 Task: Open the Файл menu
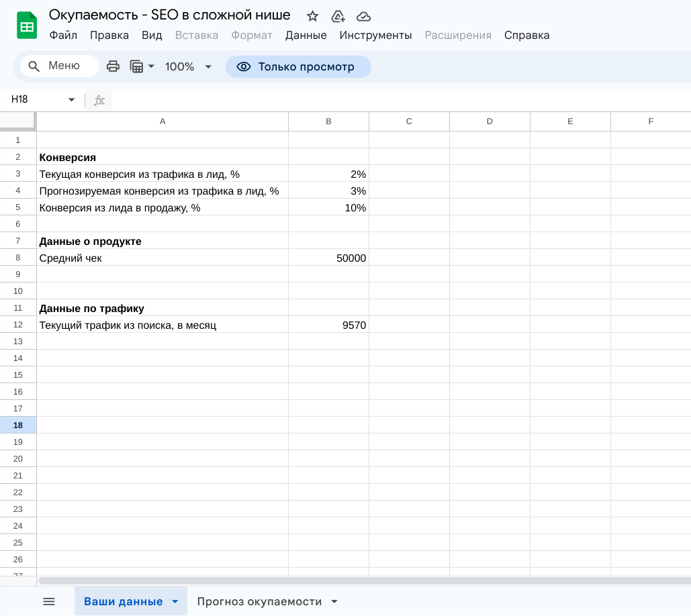[63, 35]
